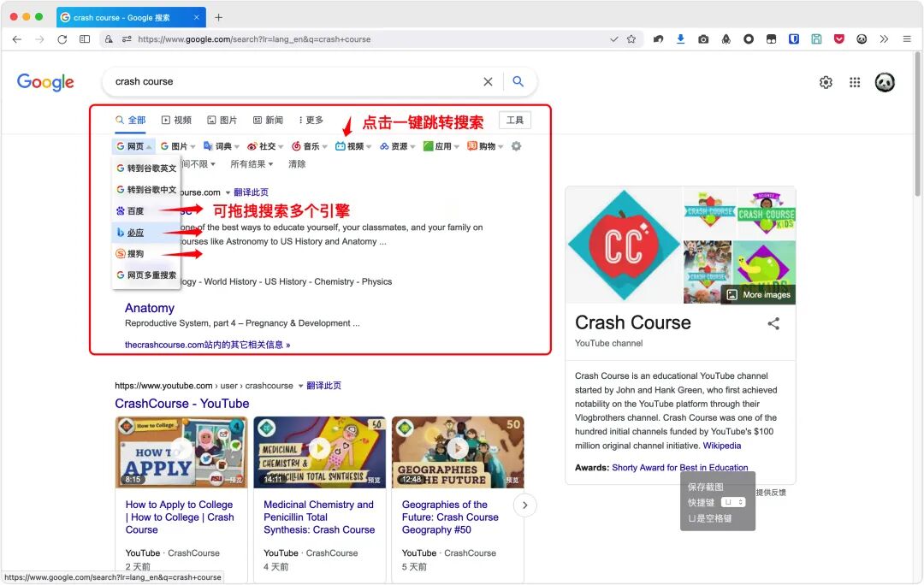
Task: Open the Anatomy sitelink
Action: coord(150,308)
